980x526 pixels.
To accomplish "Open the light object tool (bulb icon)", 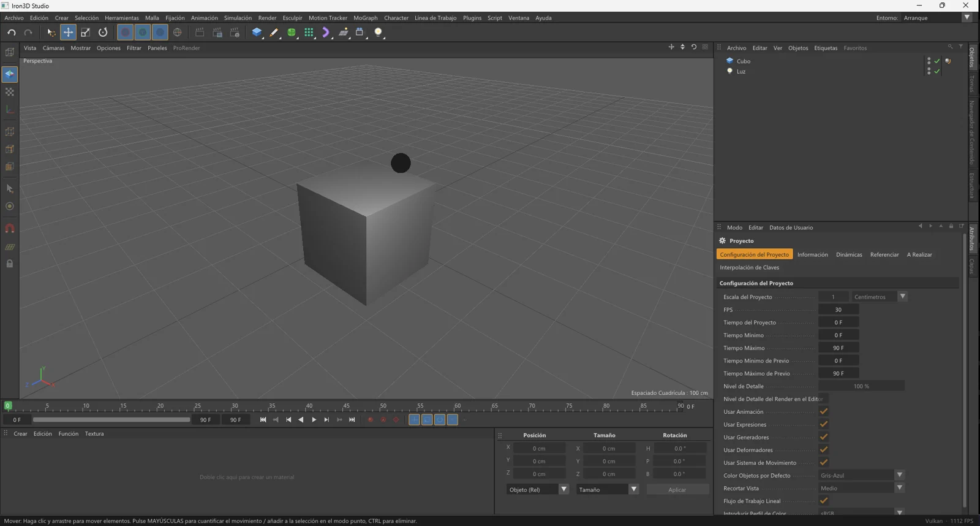I will point(379,32).
